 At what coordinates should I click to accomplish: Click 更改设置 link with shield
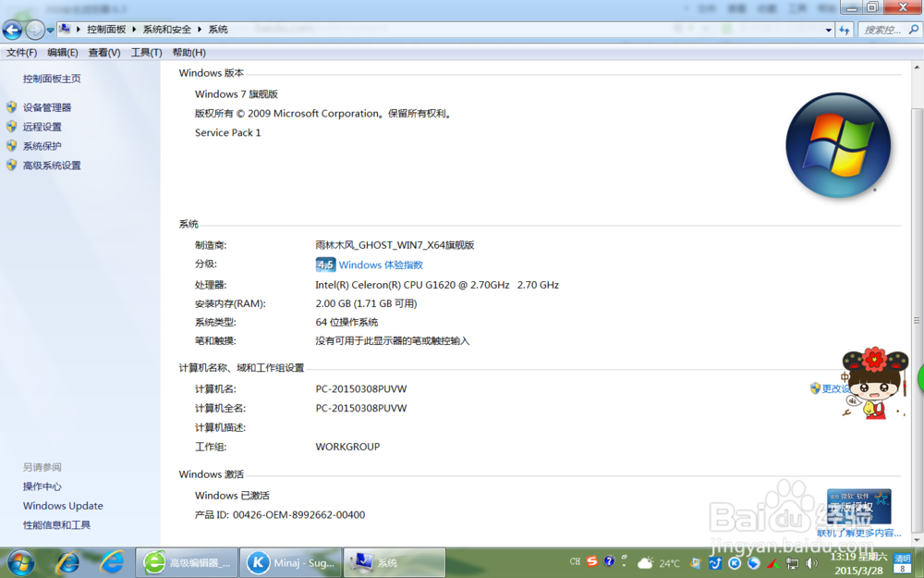pos(831,388)
